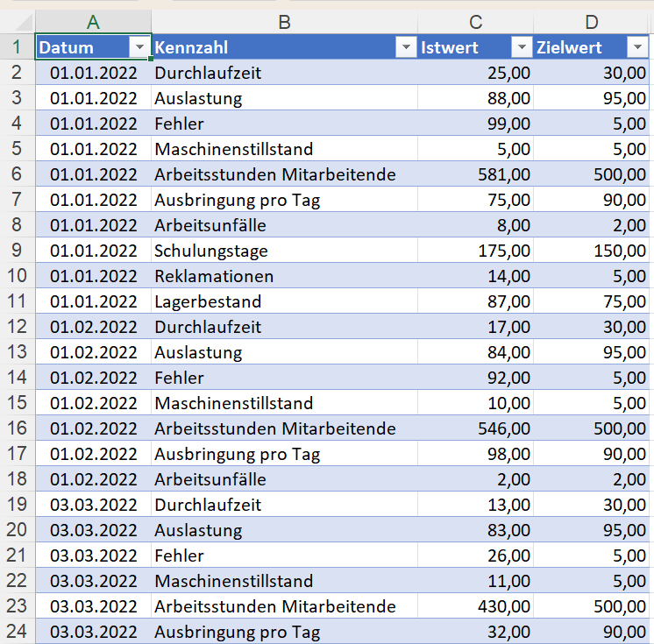Select column A header
The image size is (654, 644).
tap(93, 22)
